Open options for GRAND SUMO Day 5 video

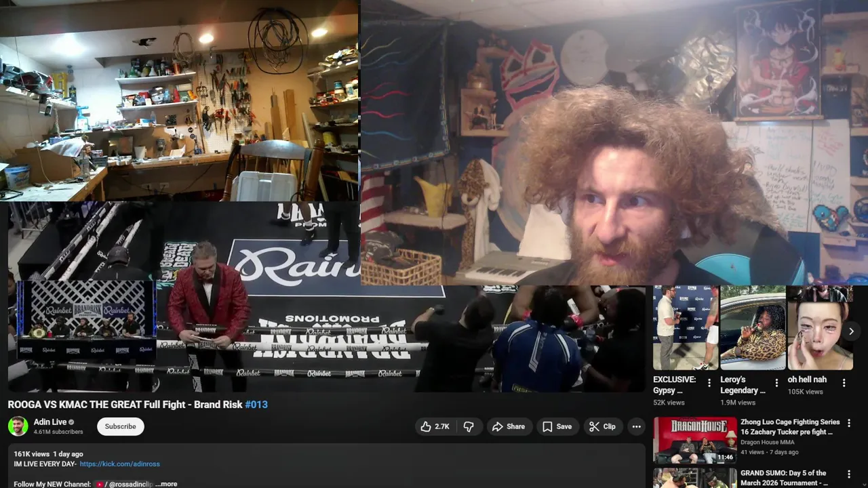pyautogui.click(x=848, y=474)
